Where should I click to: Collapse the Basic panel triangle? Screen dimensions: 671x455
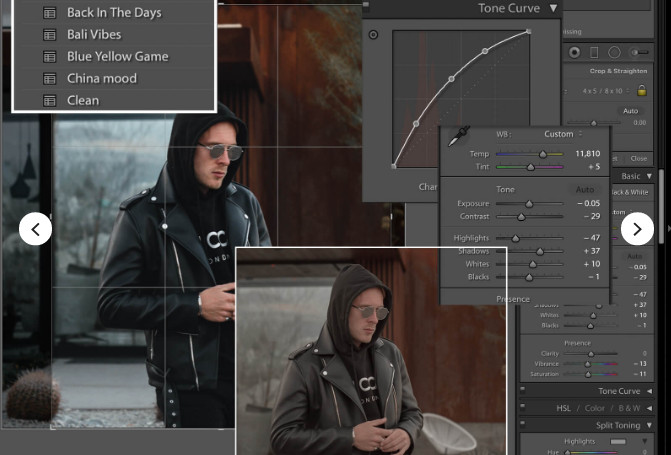point(649,176)
